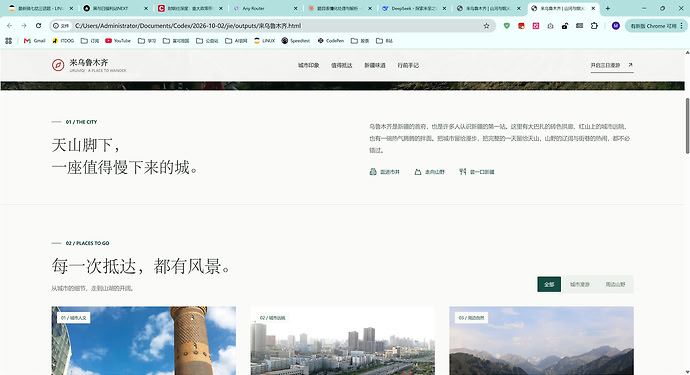The width and height of the screenshot is (690, 375).
Task: Select the 城市漫游 filter button
Action: click(x=580, y=284)
